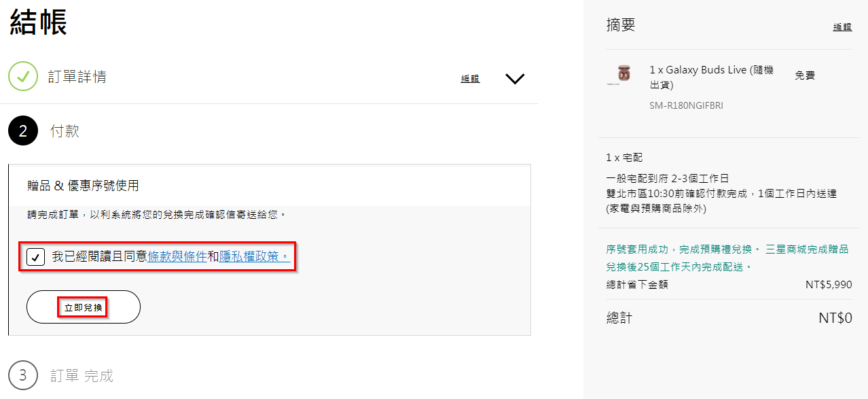
Task: Click the NT$0 total amount
Action: [x=835, y=318]
